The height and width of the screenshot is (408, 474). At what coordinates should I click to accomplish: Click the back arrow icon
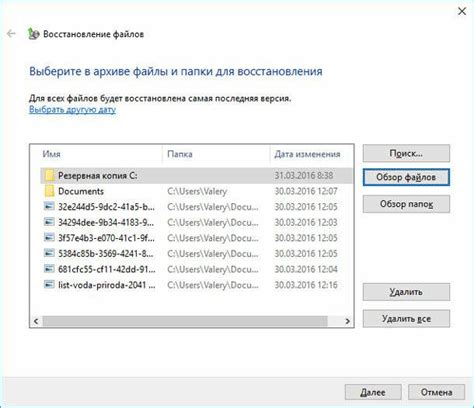(11, 34)
